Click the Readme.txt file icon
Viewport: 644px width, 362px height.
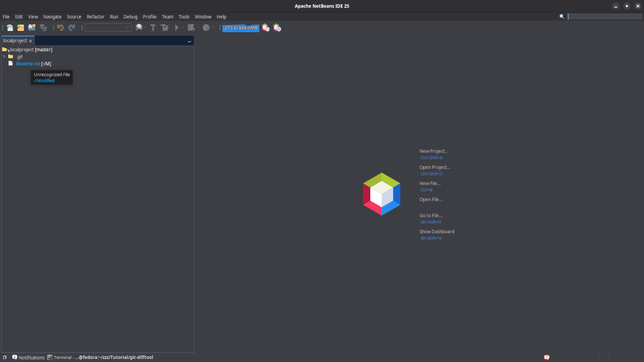(x=11, y=63)
